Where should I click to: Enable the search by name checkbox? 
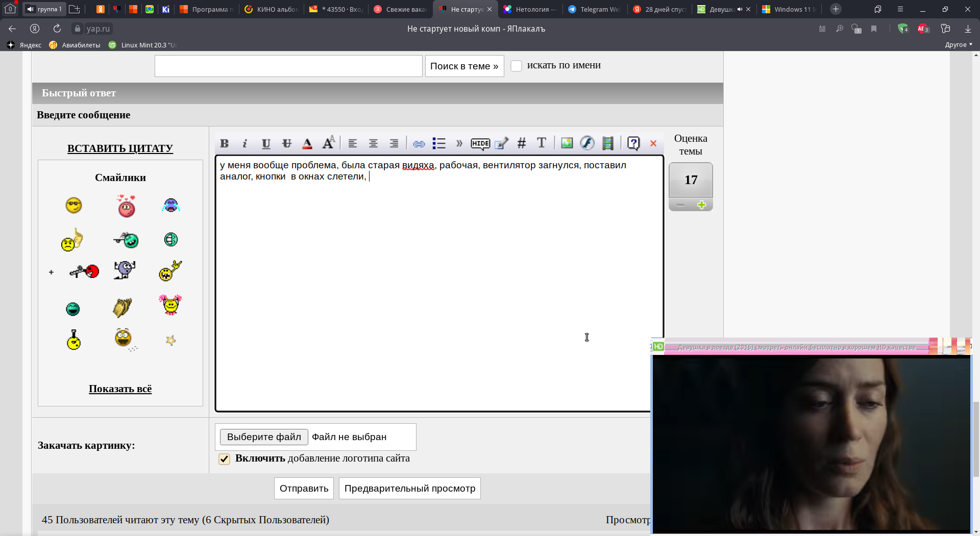[x=517, y=66]
